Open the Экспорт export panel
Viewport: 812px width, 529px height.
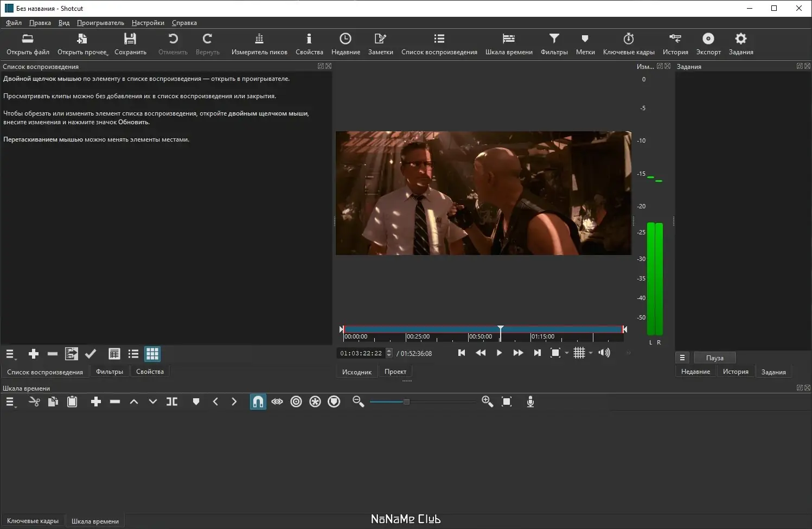coord(708,44)
